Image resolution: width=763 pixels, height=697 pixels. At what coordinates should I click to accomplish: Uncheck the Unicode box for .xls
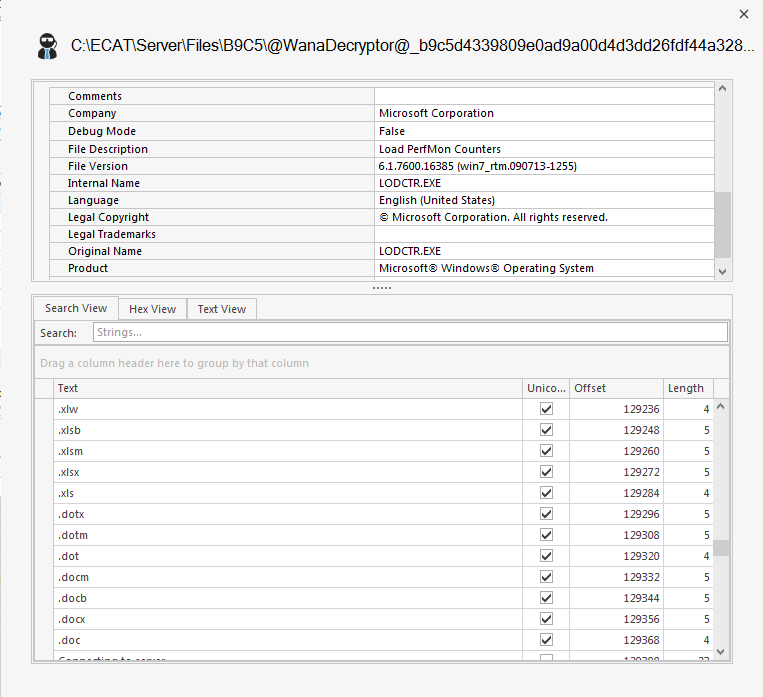546,493
